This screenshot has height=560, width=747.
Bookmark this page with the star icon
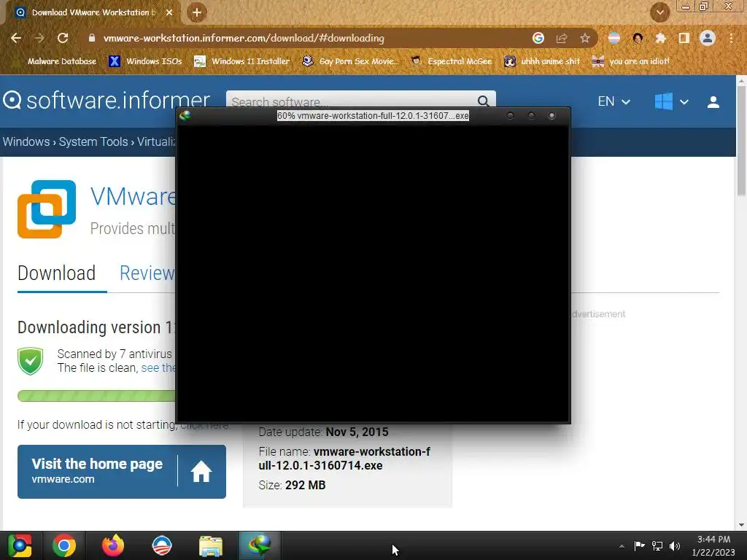(585, 38)
